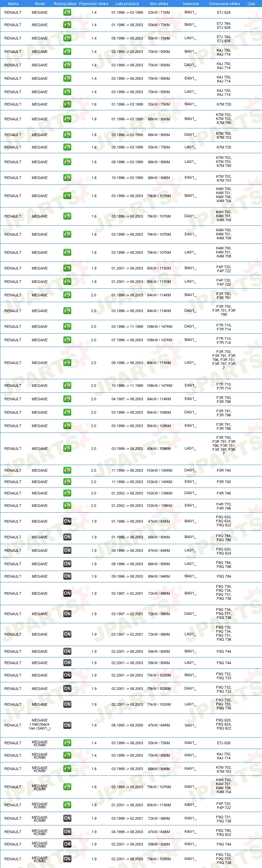
Task: Click petrol icon in row dated 10.1996 -> 11.1999
Action: (67, 386)
